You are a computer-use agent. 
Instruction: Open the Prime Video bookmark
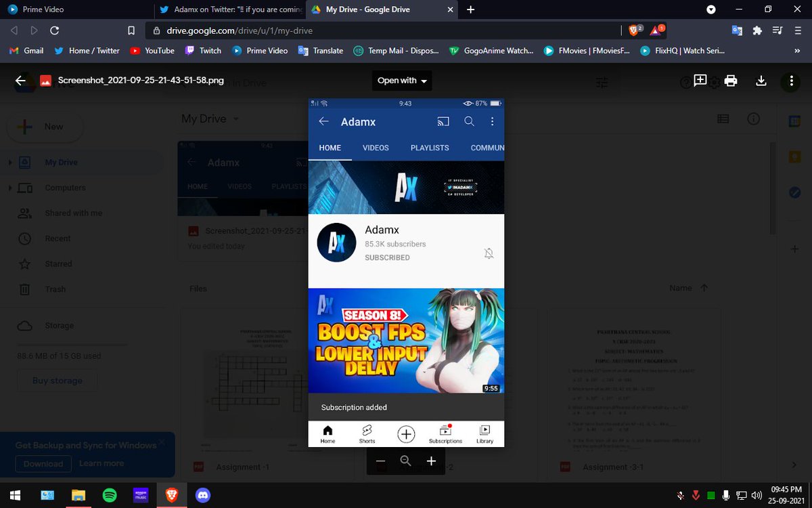260,51
